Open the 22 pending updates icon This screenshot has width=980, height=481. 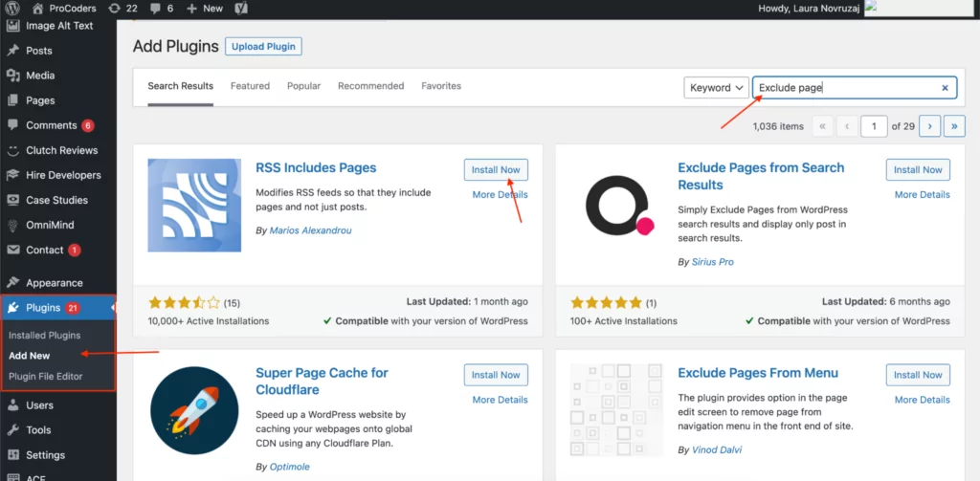(115, 8)
